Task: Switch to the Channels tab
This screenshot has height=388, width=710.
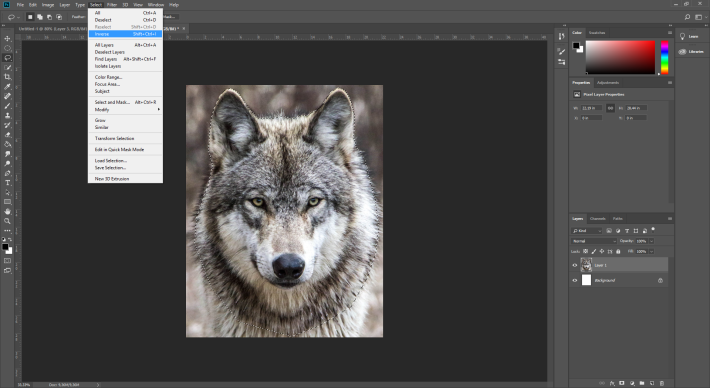Action: 598,218
